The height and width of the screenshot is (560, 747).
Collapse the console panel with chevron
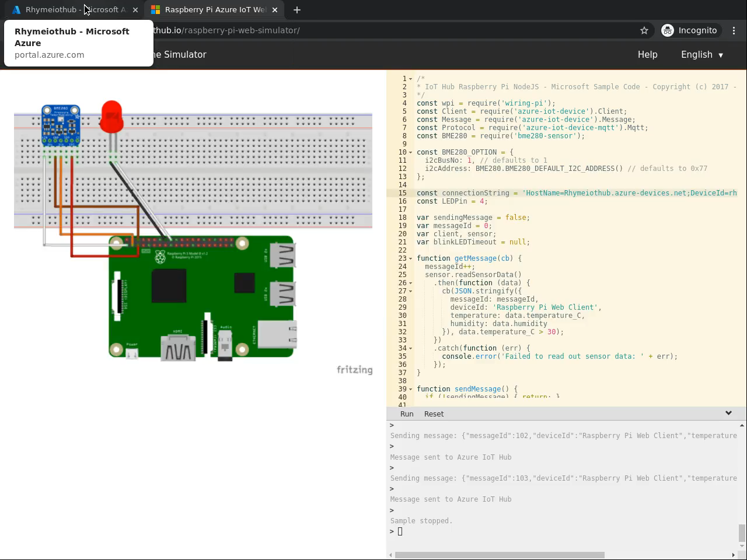coord(728,413)
